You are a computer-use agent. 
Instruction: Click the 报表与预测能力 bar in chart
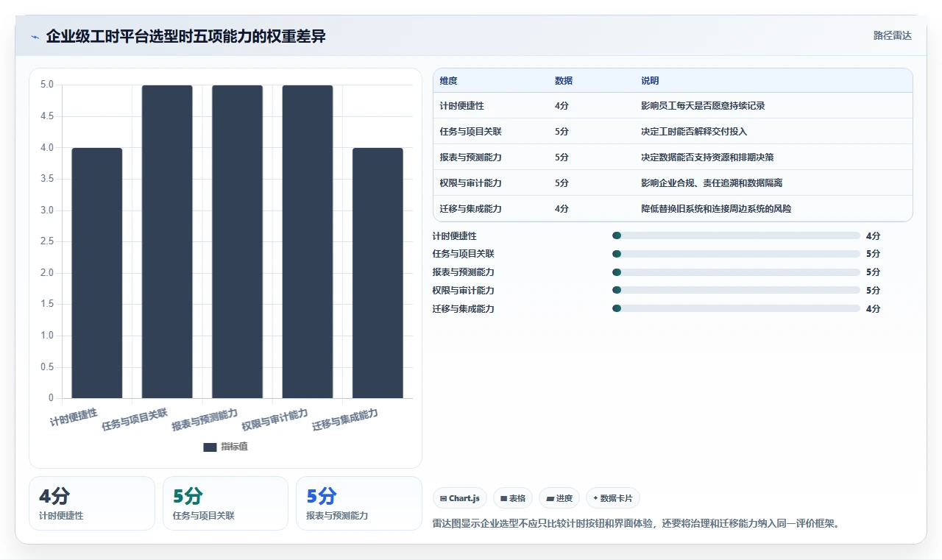(x=237, y=241)
